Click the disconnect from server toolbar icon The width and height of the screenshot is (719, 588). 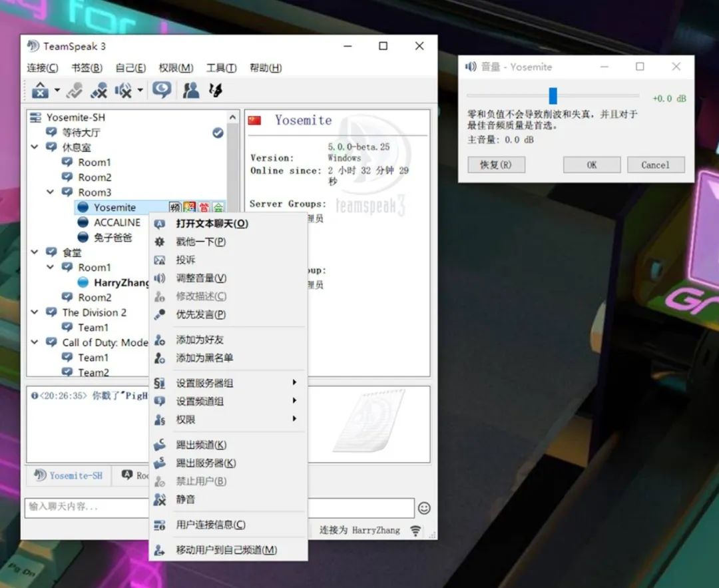coord(40,91)
